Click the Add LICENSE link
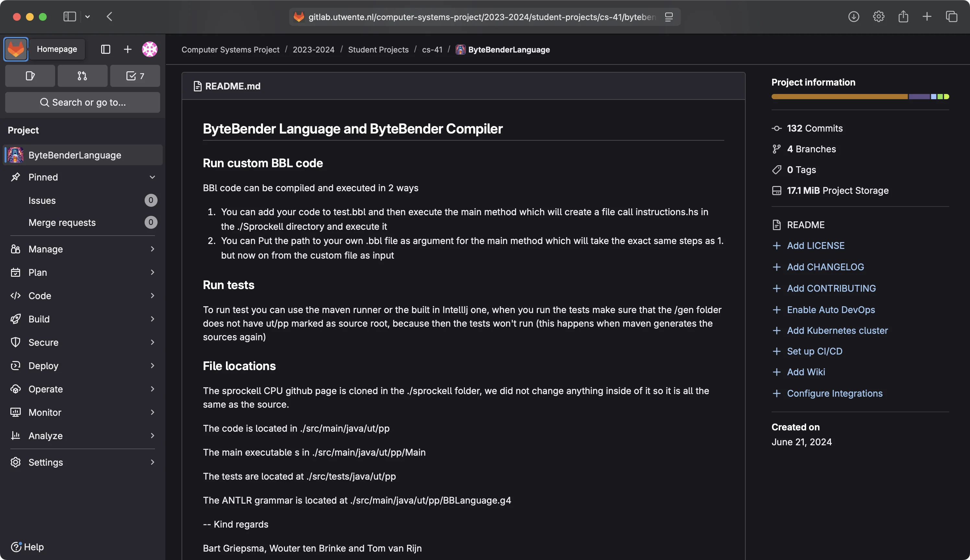 pyautogui.click(x=815, y=245)
